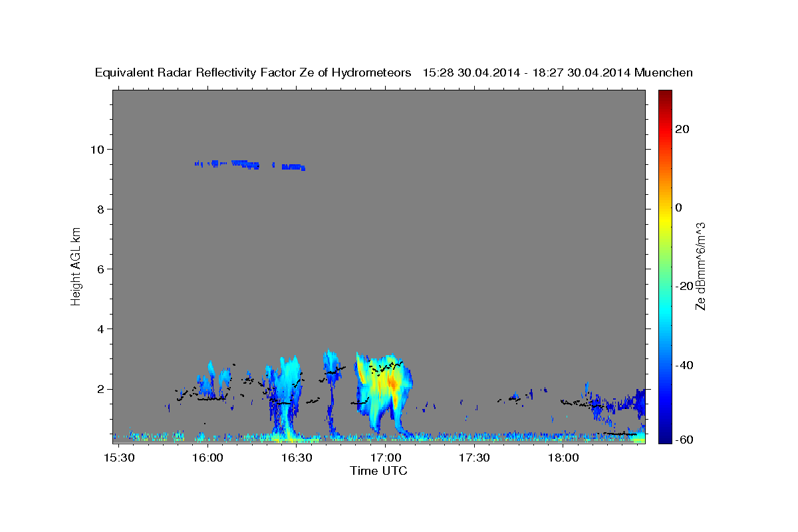Click the 'Height AGL km' axis title

pyautogui.click(x=76, y=265)
